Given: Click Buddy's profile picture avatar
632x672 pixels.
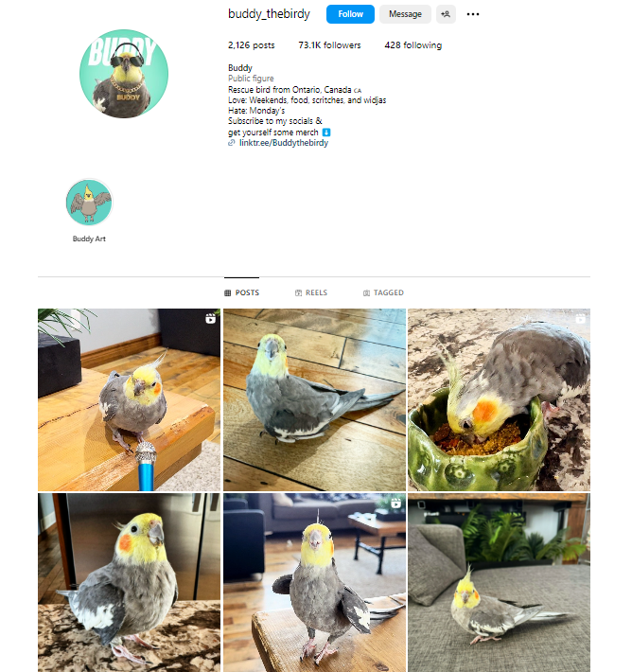Looking at the screenshot, I should click(x=124, y=74).
